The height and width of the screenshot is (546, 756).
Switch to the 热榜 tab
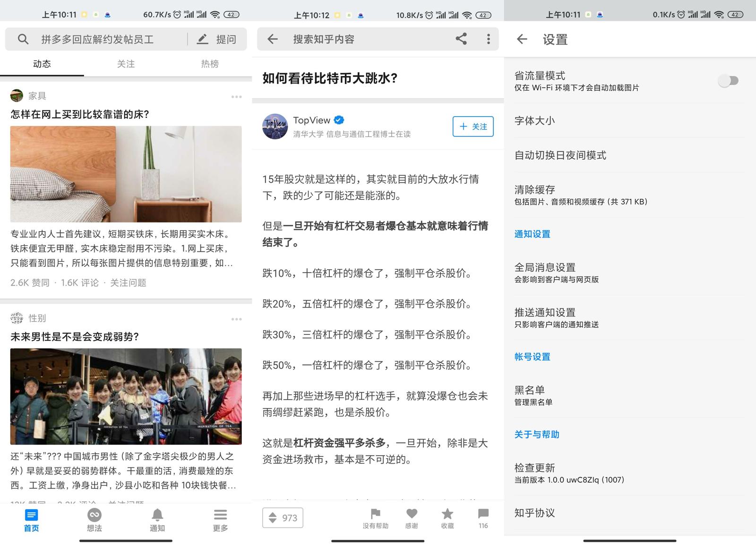pyautogui.click(x=209, y=64)
